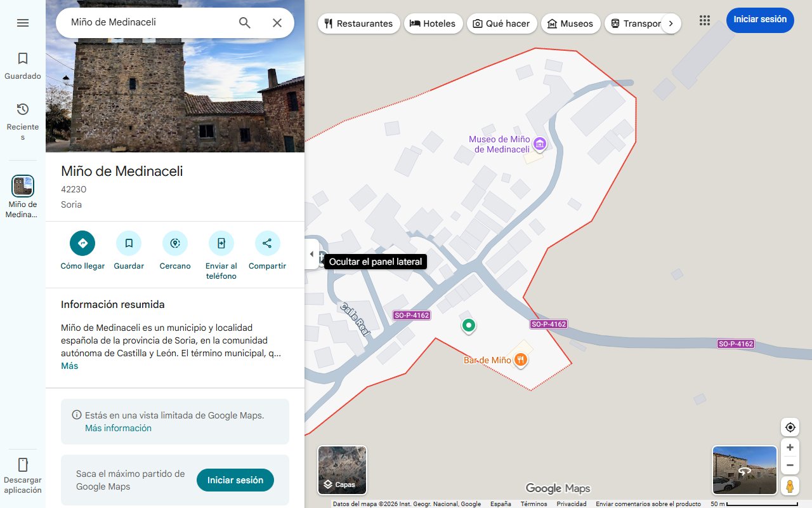The image size is (812, 508).
Task: Save the location using the Guardar bookmark icon
Action: pos(129,243)
